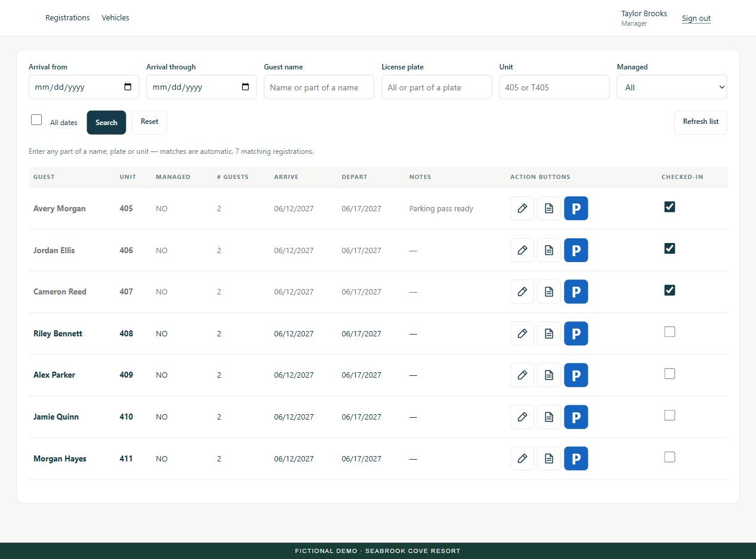The height and width of the screenshot is (559, 756).
Task: Click the ARRIVE column header
Action: (x=286, y=177)
